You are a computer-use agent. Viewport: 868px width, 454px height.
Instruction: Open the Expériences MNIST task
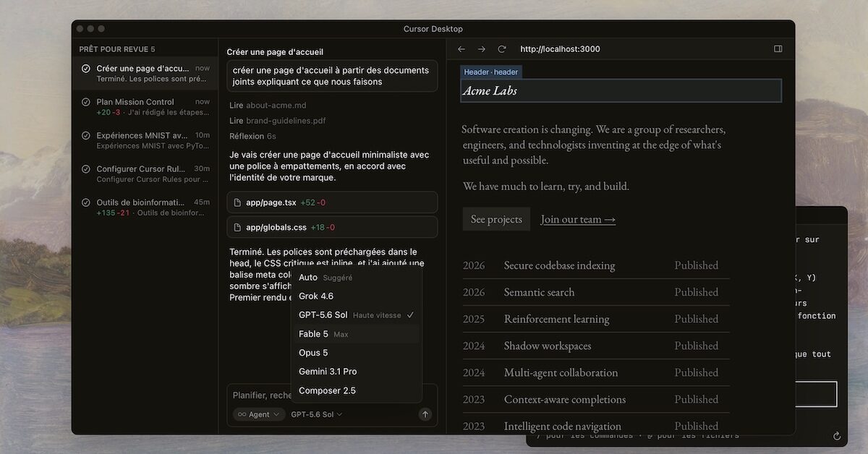pos(145,140)
